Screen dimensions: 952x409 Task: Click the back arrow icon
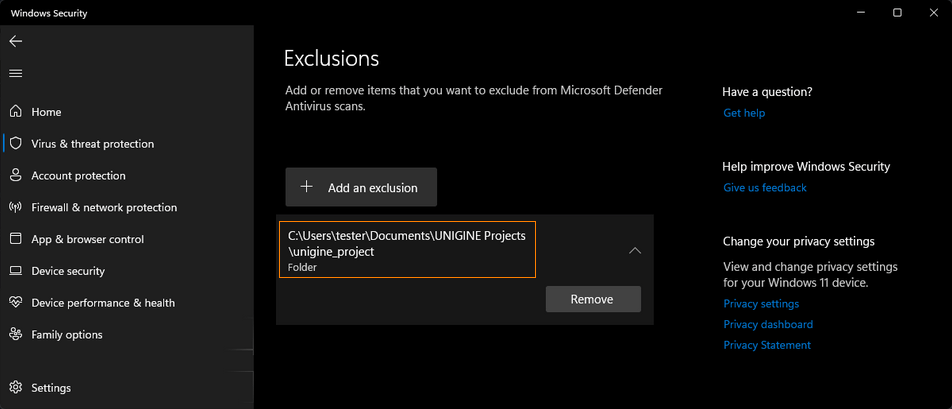(15, 42)
